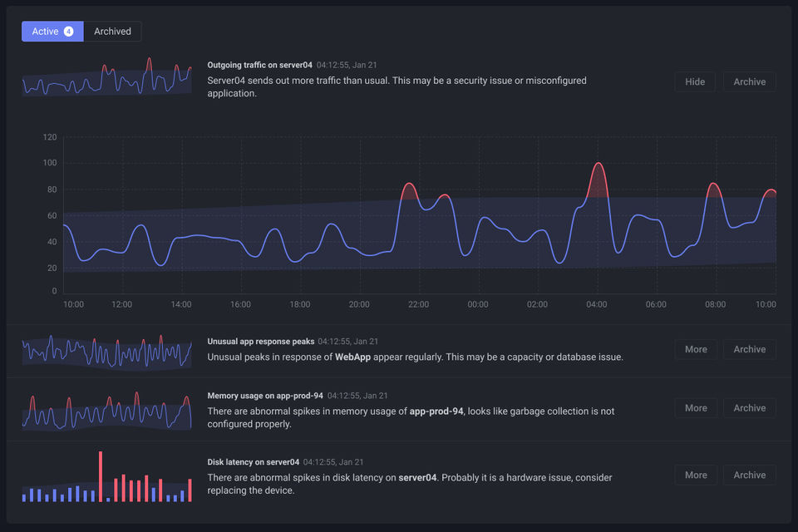Viewport: 798px width, 532px height.
Task: Switch to the Active alerts tab
Action: pos(52,32)
